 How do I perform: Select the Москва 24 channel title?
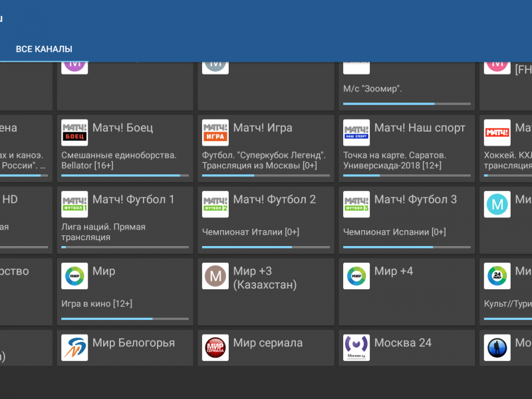point(403,343)
